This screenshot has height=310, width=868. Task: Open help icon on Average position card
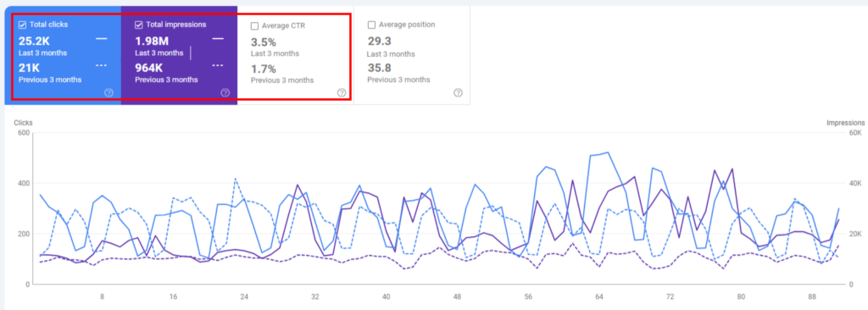458,92
